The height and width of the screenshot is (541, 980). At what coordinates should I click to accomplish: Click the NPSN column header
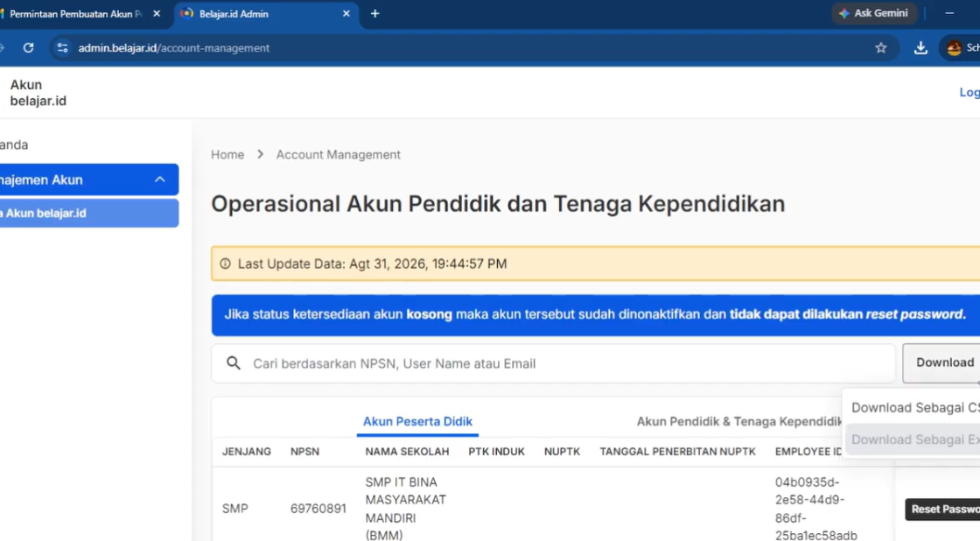[x=305, y=452]
